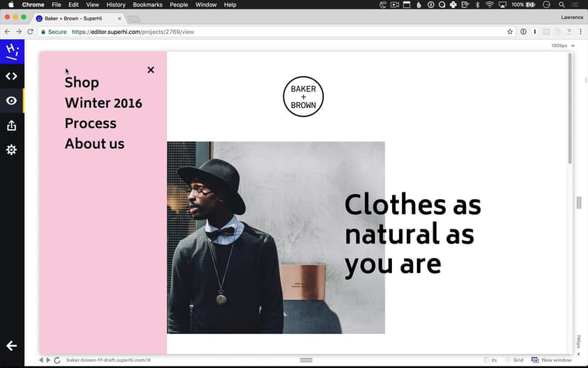Click the Baker + Brown circular logo
This screenshot has width=588, height=368.
tap(303, 97)
